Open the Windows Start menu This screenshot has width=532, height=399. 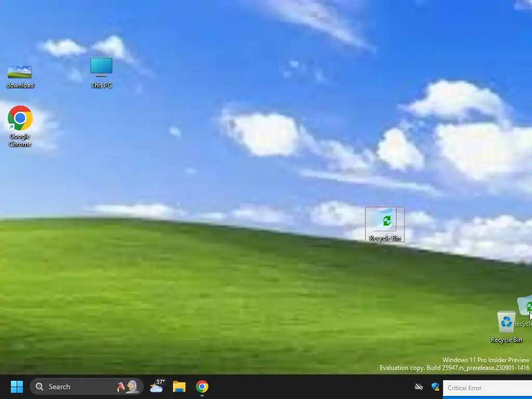click(17, 387)
